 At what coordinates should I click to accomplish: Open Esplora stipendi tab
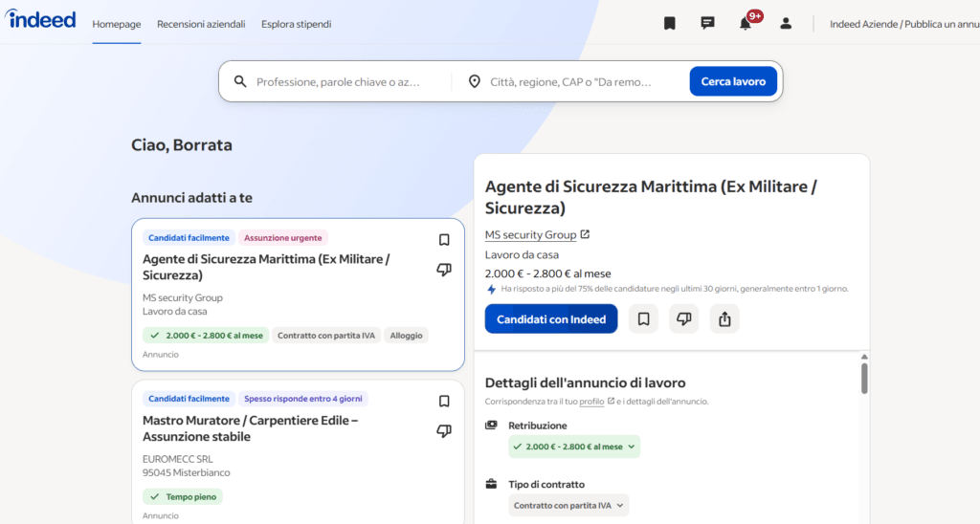[x=297, y=24]
